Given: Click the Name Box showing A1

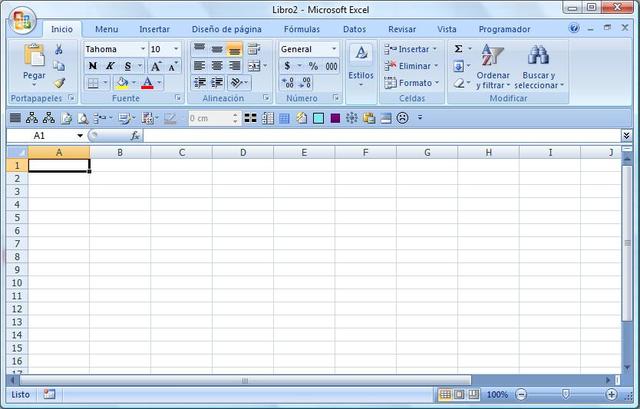Looking at the screenshot, I should click(x=42, y=136).
